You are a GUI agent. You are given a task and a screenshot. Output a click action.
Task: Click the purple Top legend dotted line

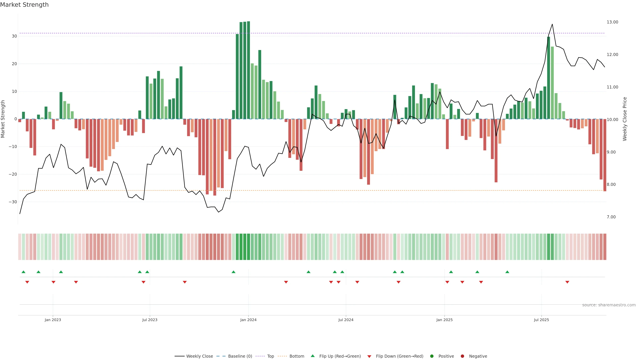pyautogui.click(x=260, y=356)
